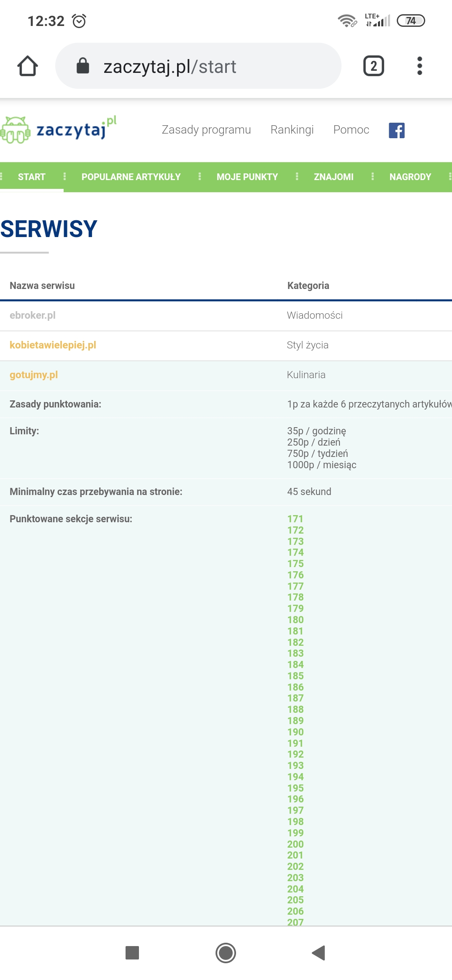452x980 pixels.
Task: Open kobietawielepiej.pl service link
Action: click(x=53, y=345)
